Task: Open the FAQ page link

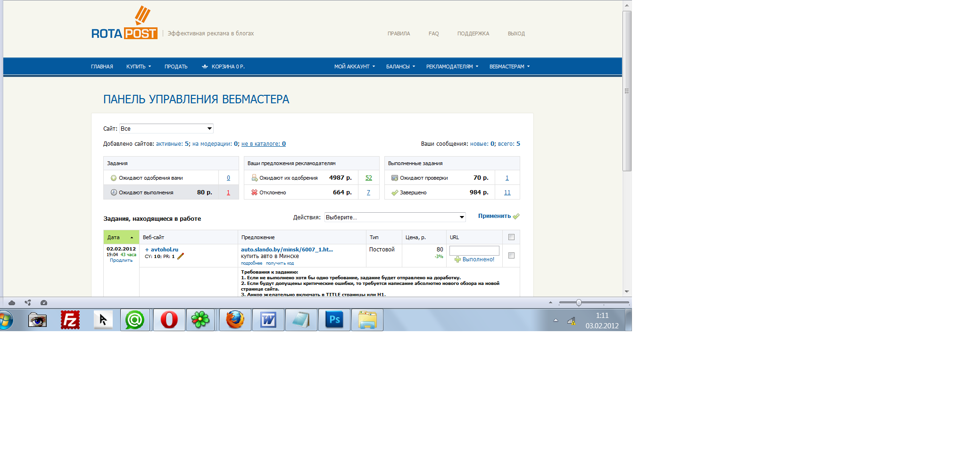Action: [433, 33]
